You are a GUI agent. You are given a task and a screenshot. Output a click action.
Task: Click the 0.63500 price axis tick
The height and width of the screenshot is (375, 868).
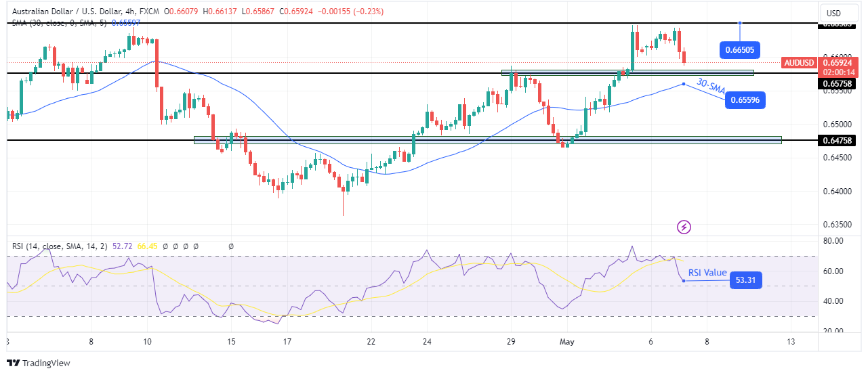click(838, 225)
